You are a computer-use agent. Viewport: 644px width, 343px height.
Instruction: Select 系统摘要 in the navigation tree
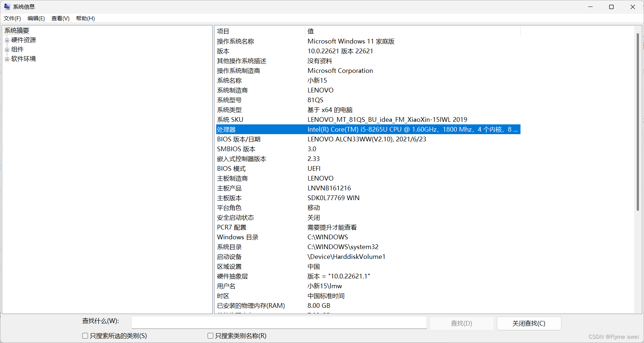point(16,30)
